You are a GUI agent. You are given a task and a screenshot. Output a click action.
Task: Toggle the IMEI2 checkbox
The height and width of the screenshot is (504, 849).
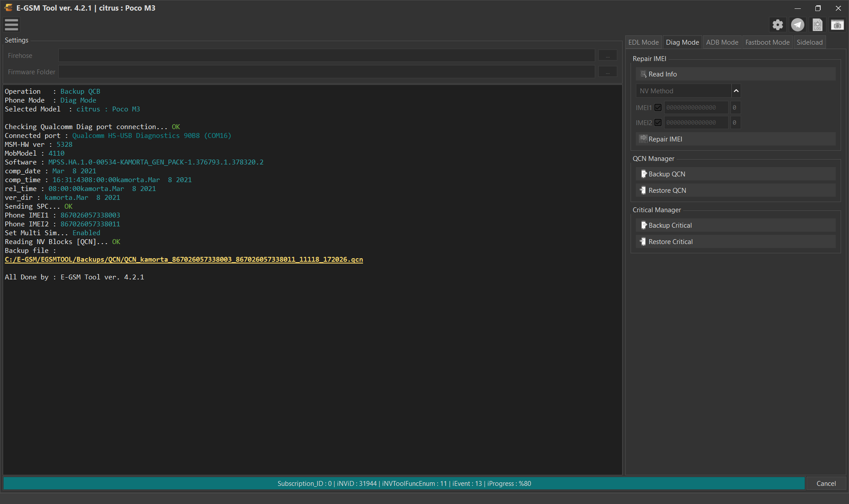click(x=658, y=122)
